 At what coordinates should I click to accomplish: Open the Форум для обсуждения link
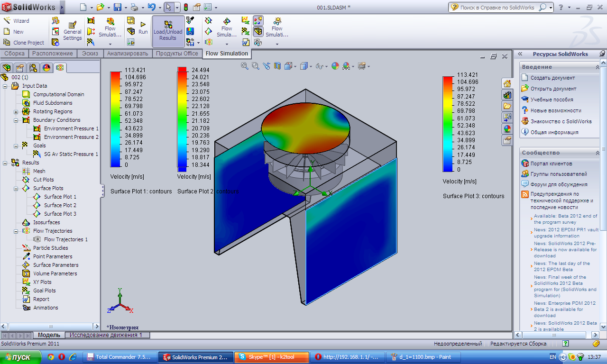(x=559, y=184)
